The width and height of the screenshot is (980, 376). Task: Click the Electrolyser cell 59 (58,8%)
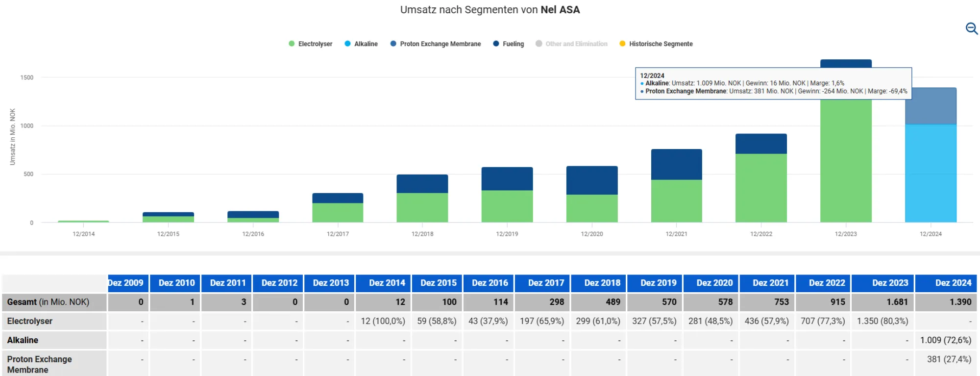tap(437, 321)
